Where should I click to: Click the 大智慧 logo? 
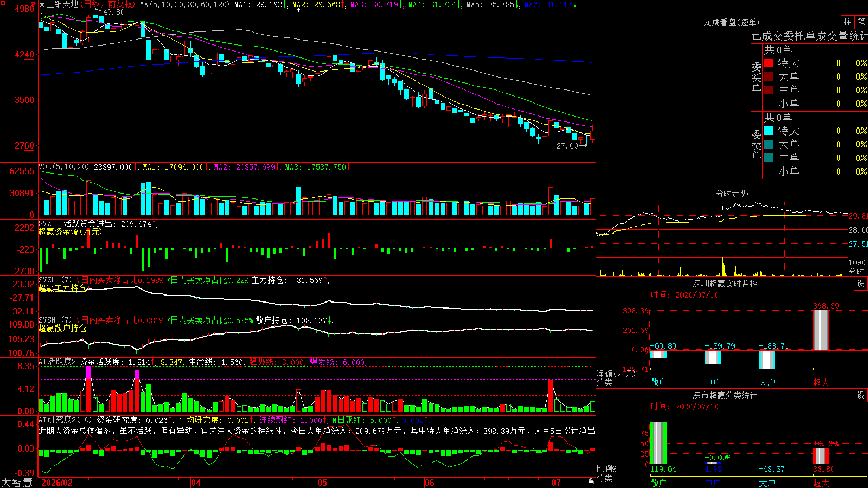pyautogui.click(x=17, y=483)
